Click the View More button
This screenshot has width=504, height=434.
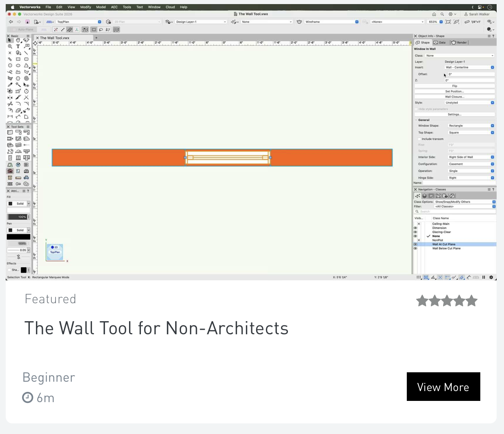443,387
